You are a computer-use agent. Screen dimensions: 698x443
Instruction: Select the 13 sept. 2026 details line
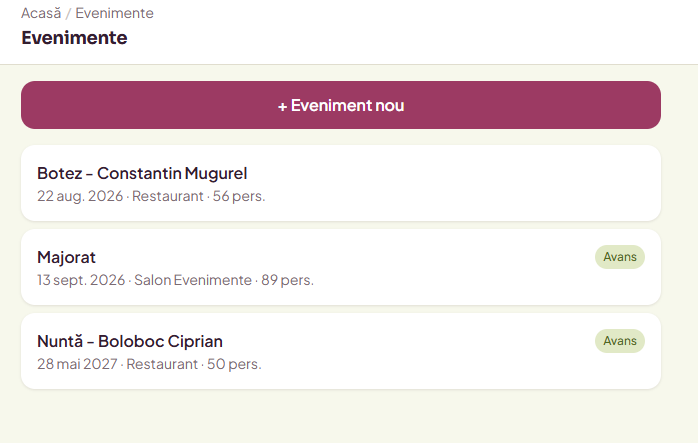(x=175, y=280)
